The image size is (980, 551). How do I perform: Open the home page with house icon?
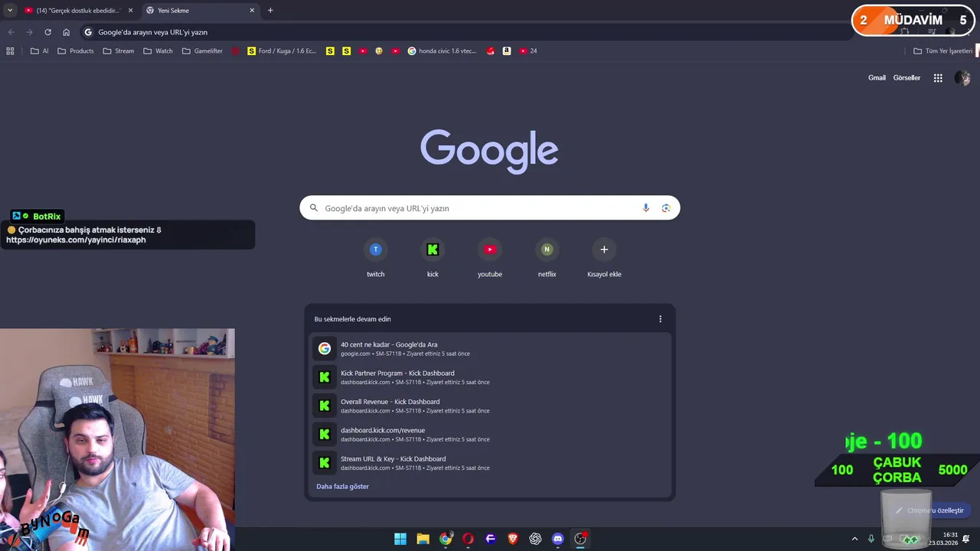pyautogui.click(x=67, y=32)
